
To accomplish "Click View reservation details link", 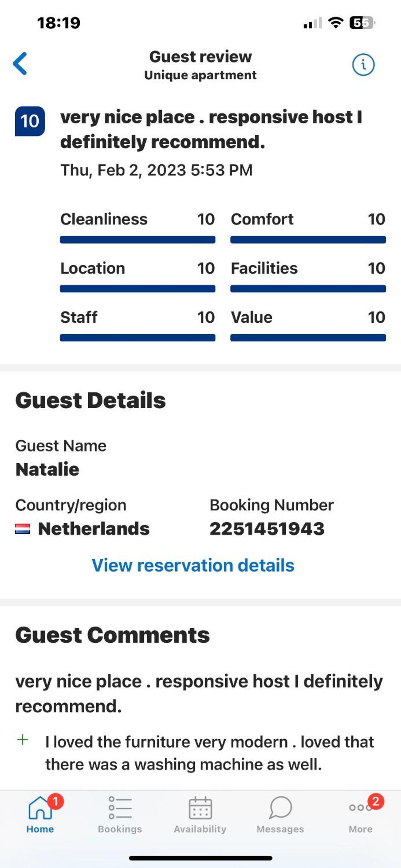I will pos(193,565).
